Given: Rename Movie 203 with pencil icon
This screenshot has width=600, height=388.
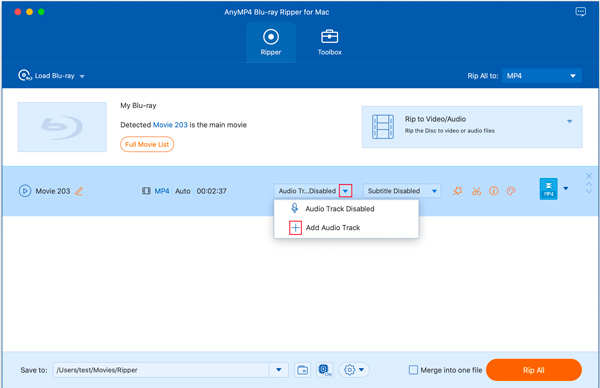Looking at the screenshot, I should pos(79,191).
